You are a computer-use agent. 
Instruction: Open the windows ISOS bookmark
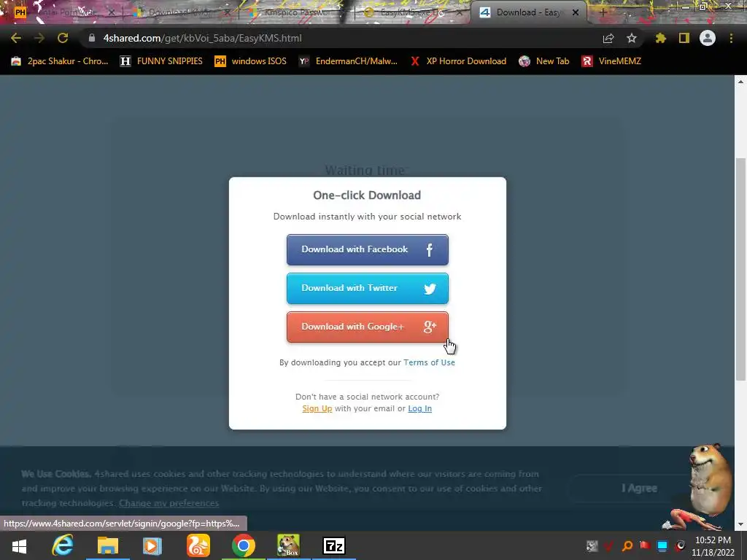click(x=251, y=61)
